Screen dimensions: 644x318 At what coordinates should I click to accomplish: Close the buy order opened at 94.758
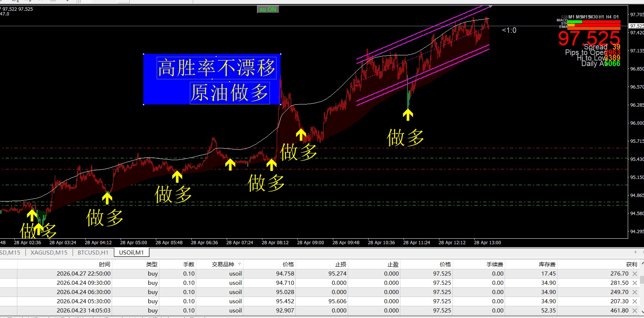634,274
